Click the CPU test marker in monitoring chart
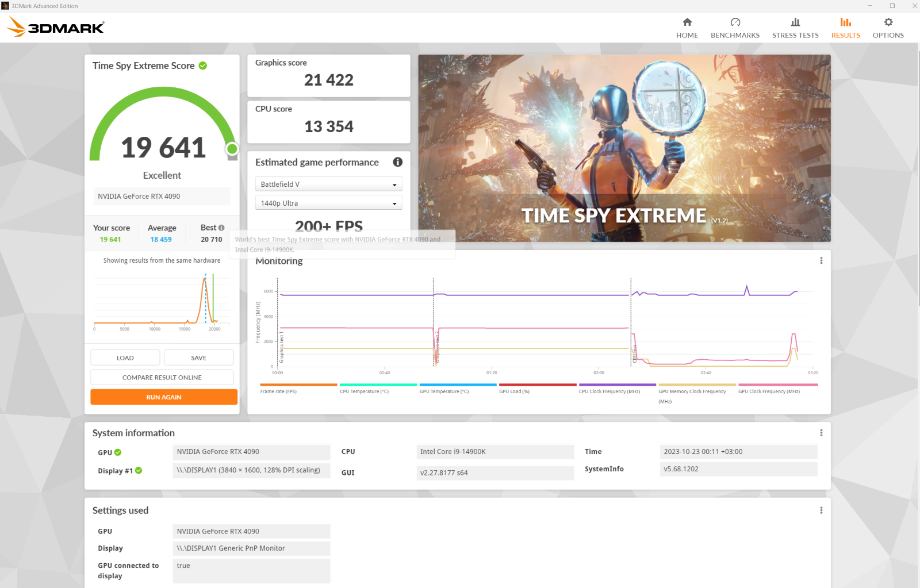This screenshot has width=920, height=588. (x=635, y=352)
